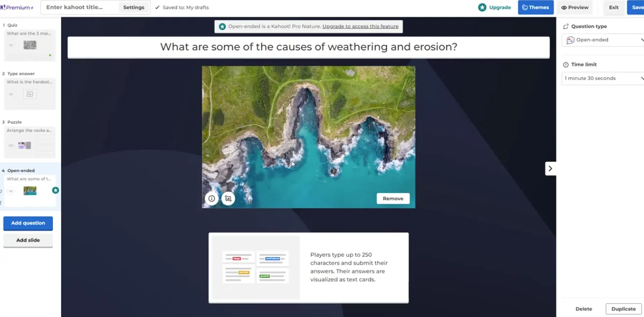Select the Puzzle slide 3
Viewport: 644px width, 317px height.
click(30, 142)
